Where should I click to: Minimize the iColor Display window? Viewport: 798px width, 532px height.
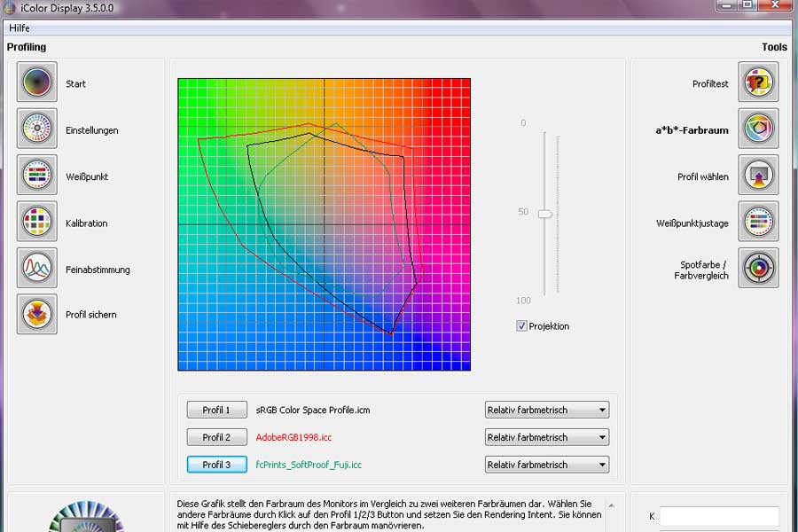(726, 5)
